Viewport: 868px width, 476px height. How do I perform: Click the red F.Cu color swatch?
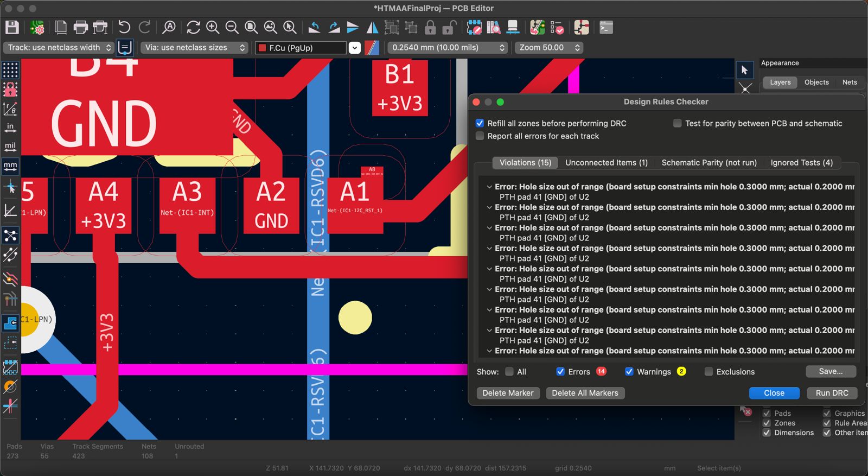coord(263,48)
